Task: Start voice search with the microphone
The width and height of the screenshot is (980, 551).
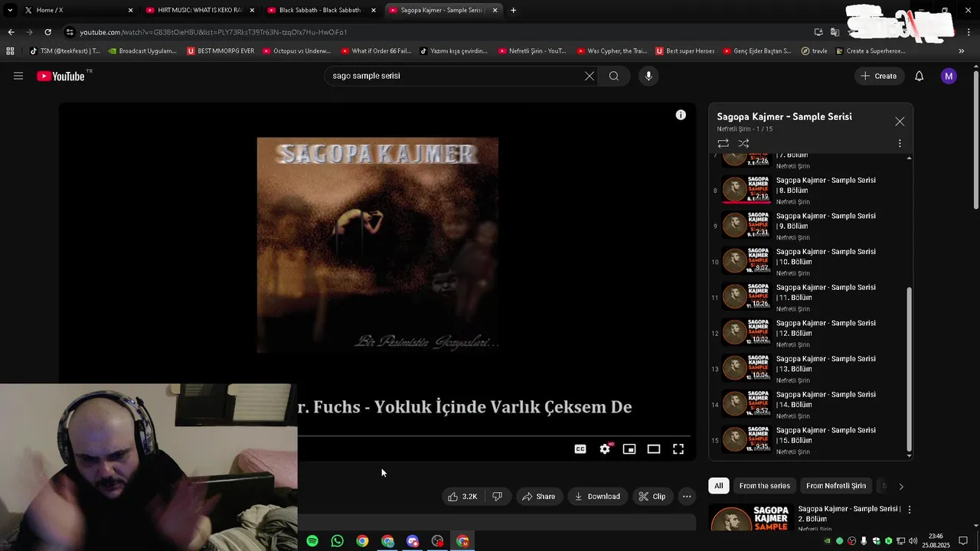Action: (648, 76)
